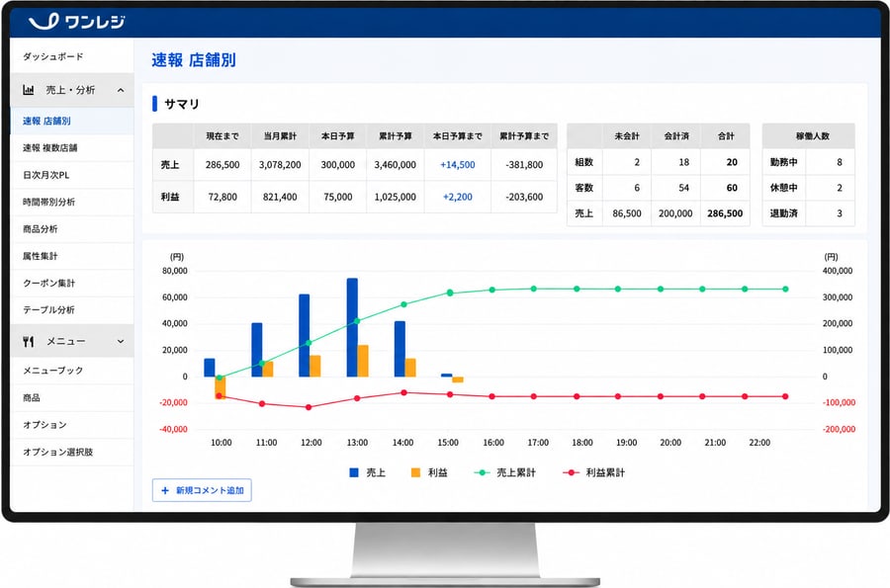The image size is (890, 588).
Task: Expand the メニュー section chevron
Action: click(121, 341)
